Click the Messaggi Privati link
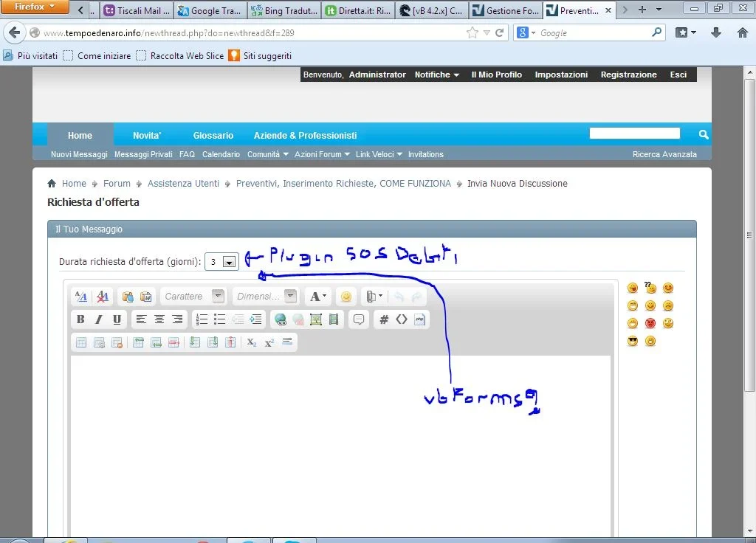 pos(143,154)
